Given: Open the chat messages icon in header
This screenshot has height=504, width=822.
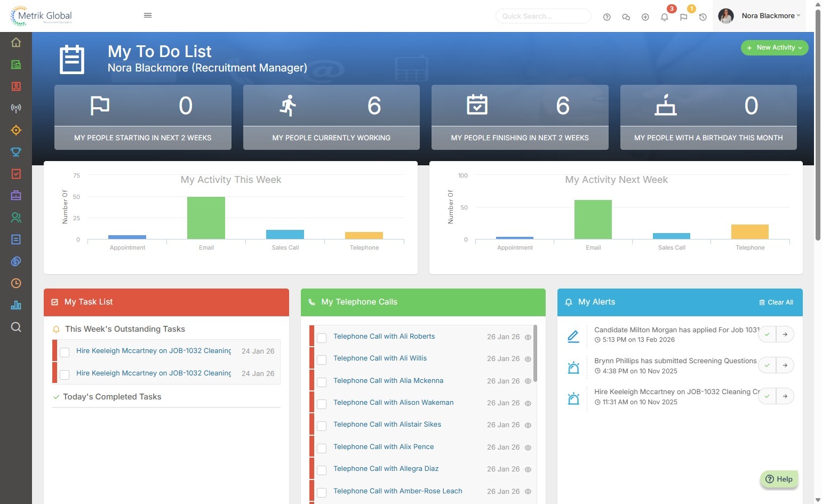Looking at the screenshot, I should [x=626, y=17].
